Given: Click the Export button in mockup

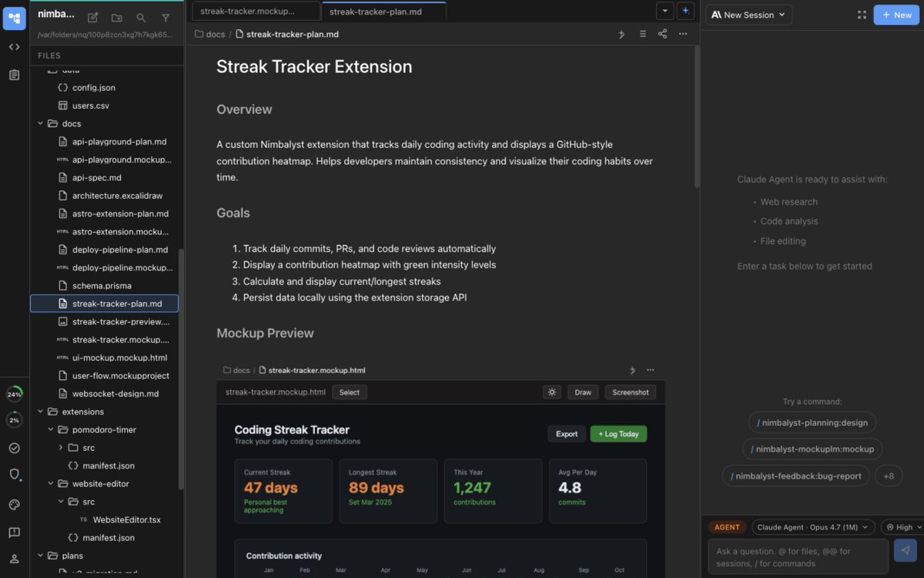Looking at the screenshot, I should pyautogui.click(x=567, y=434).
